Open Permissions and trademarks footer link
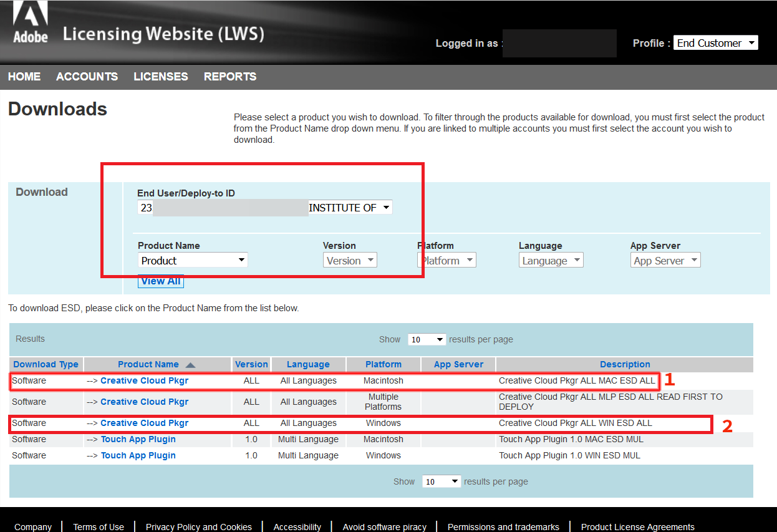The height and width of the screenshot is (532, 777). 503,527
